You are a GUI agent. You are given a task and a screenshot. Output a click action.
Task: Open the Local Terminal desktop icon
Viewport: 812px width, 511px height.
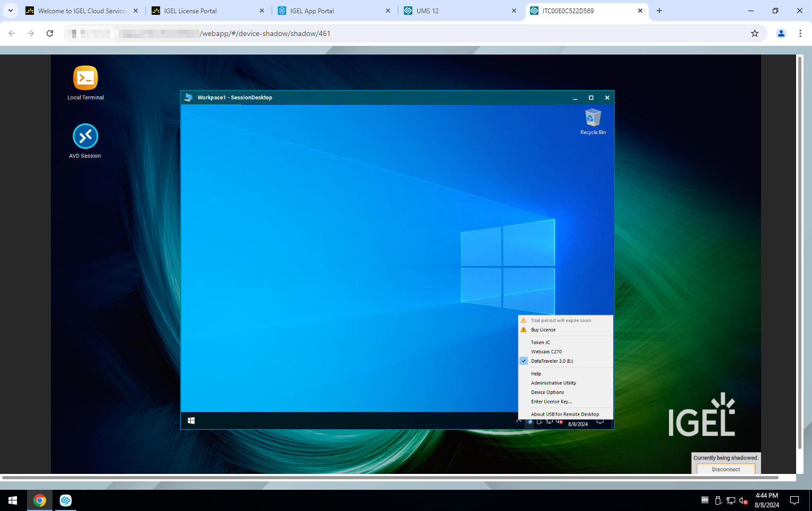[85, 79]
